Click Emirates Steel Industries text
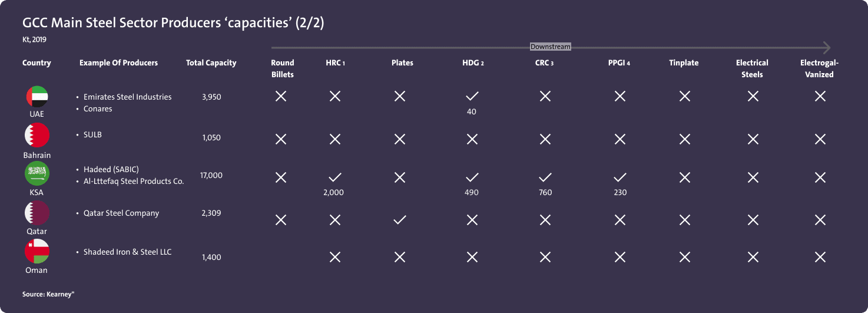Screen dimensions: 868x313 pyautogui.click(x=127, y=97)
